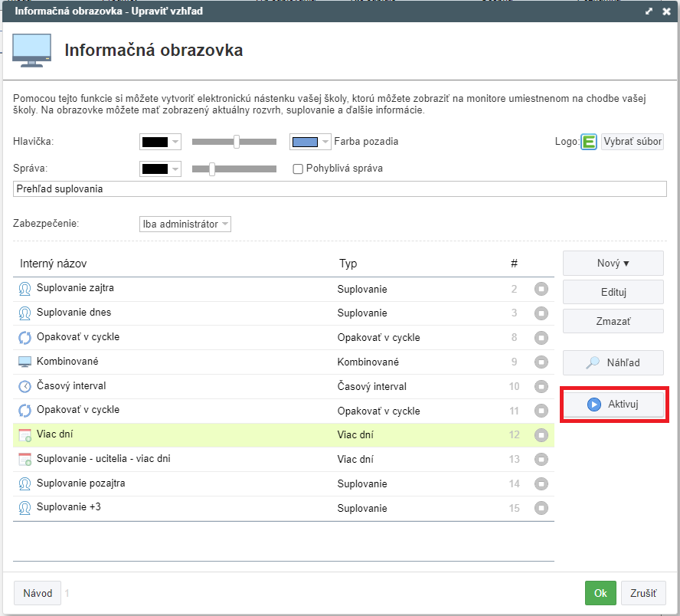The image size is (680, 616).
Task: Enable the Pohyblivá správa checkbox
Action: (297, 169)
